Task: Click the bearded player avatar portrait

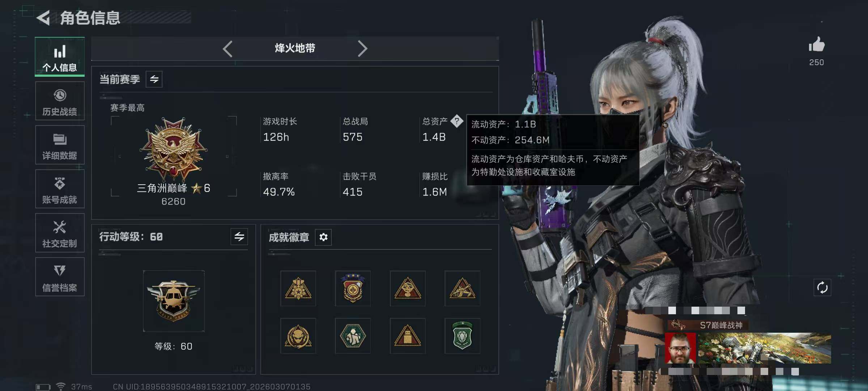Action: [680, 348]
